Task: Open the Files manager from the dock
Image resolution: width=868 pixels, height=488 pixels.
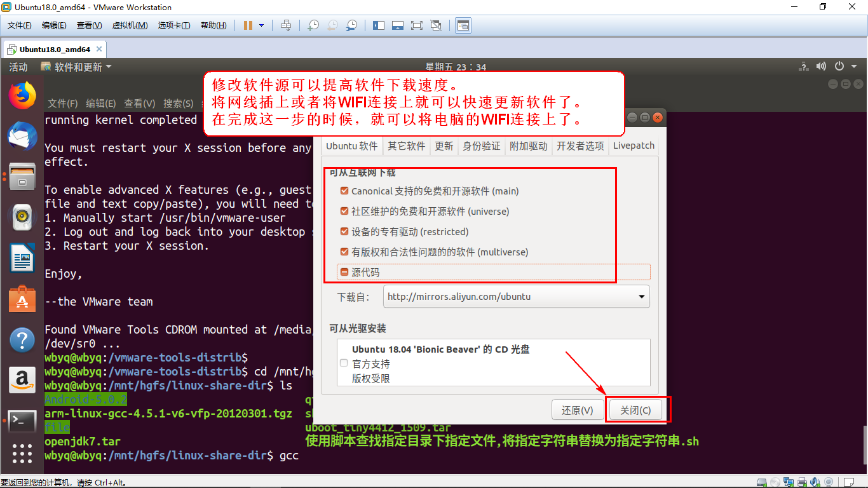Action: (22, 177)
